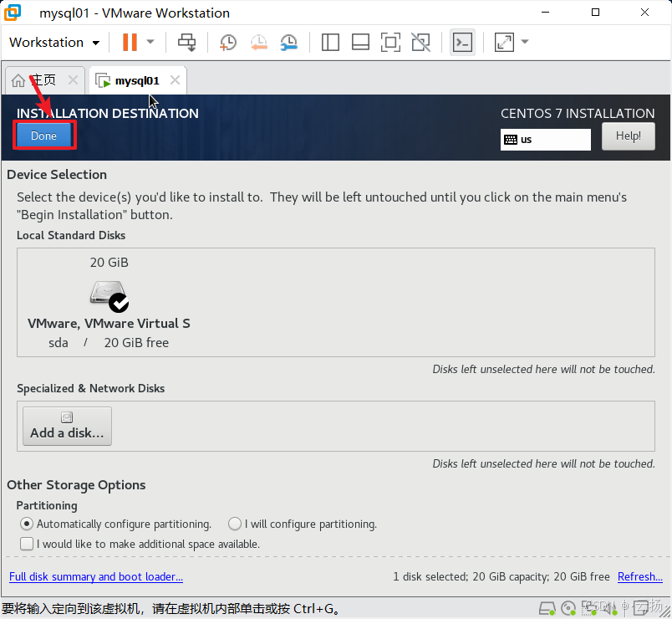Click the stretch guest display icon

[504, 42]
